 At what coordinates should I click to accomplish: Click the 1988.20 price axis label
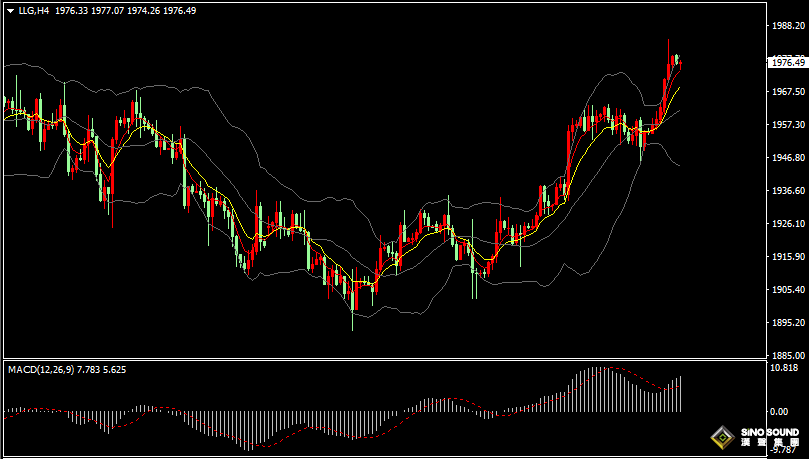click(788, 26)
